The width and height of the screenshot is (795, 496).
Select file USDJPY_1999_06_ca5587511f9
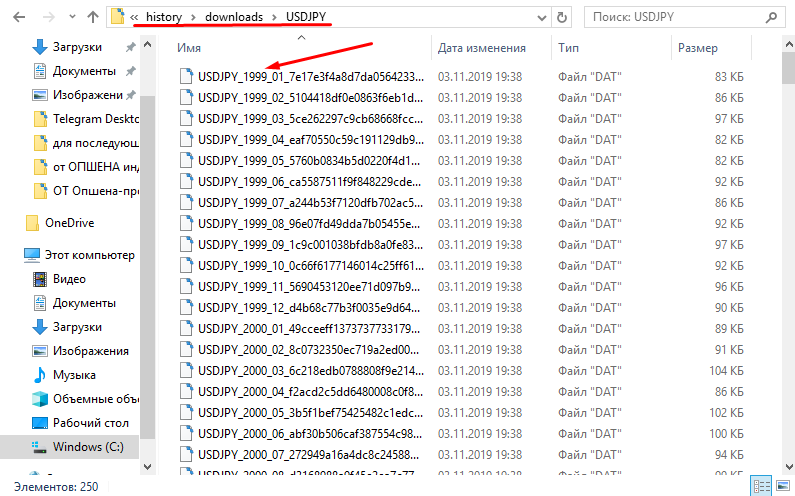point(309,182)
